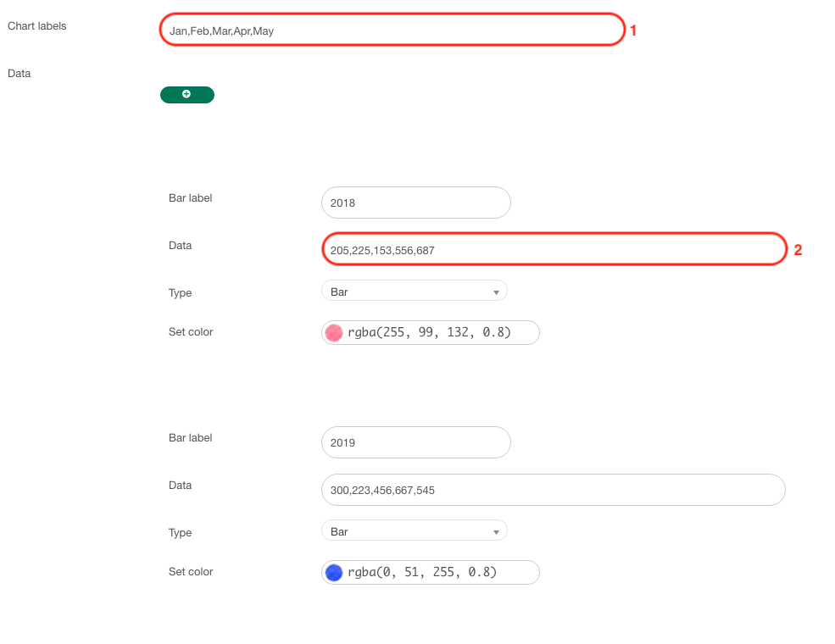This screenshot has height=644, width=835.
Task: Click the top-level Data section label
Action: (19, 74)
